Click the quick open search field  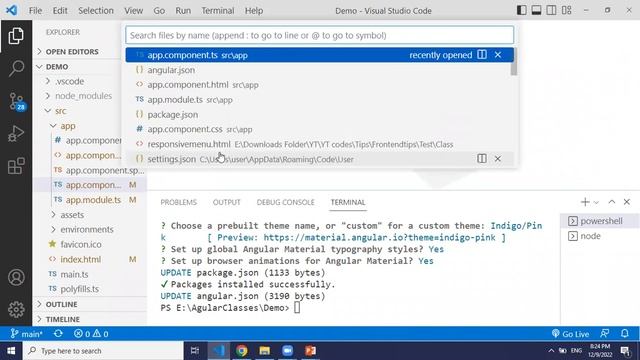tap(320, 35)
